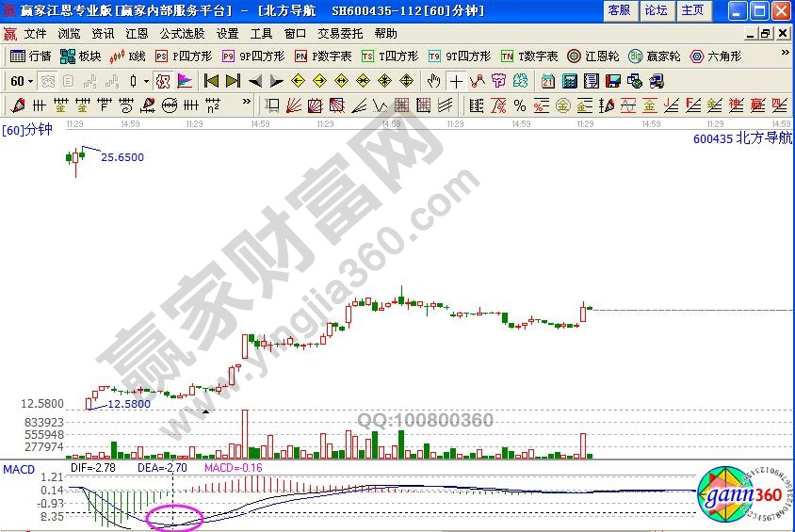Open the 9P四方形 tool
This screenshot has height=532, width=795.
253,56
